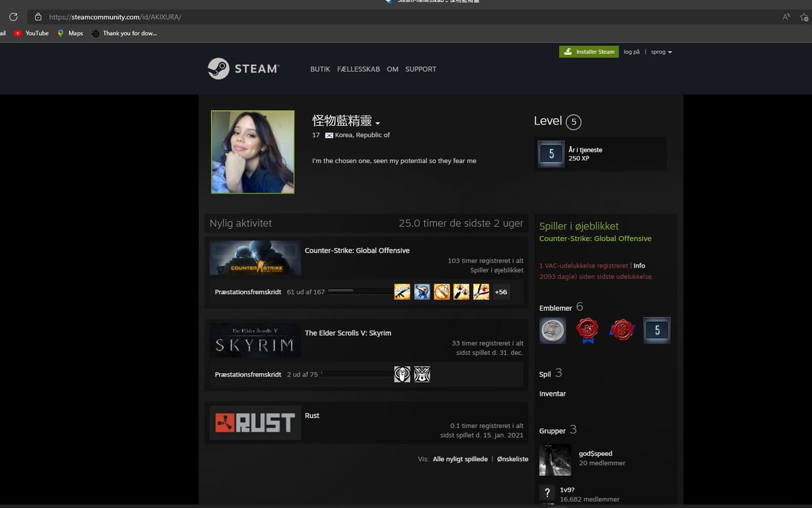Click the '1 VAC-udelukkelse registreret' text

[583, 266]
